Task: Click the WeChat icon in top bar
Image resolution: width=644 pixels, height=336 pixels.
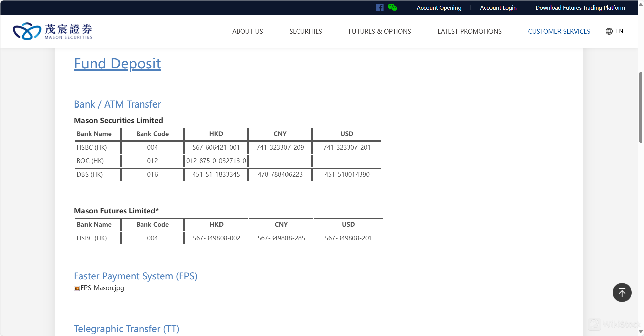Action: pos(392,7)
